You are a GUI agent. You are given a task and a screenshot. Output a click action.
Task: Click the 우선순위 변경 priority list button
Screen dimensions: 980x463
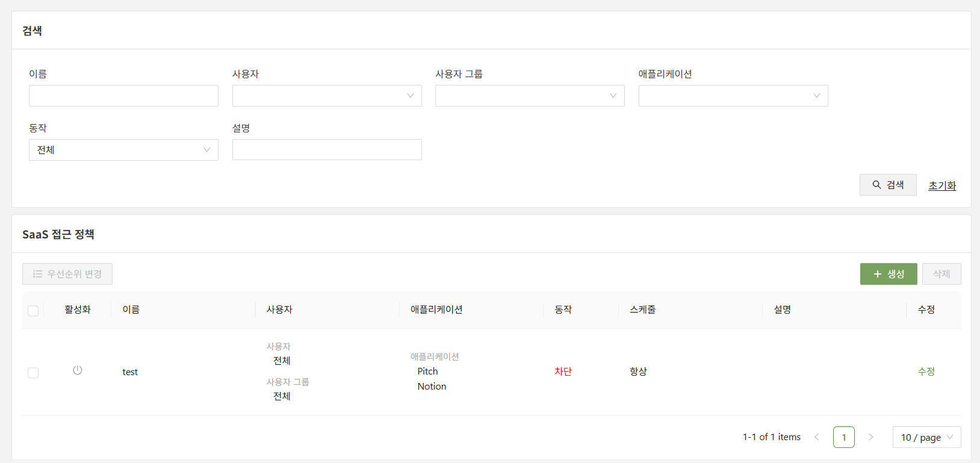tap(67, 274)
